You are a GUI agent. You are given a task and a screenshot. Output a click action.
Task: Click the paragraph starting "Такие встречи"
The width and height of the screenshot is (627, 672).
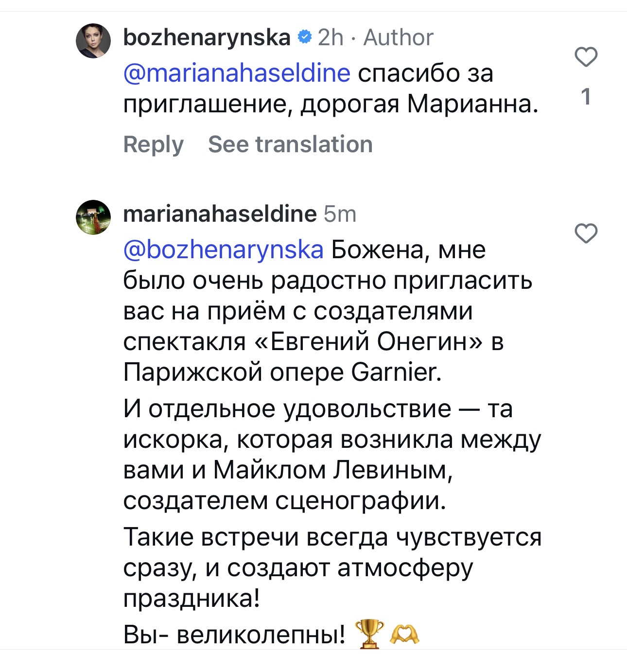point(332,567)
